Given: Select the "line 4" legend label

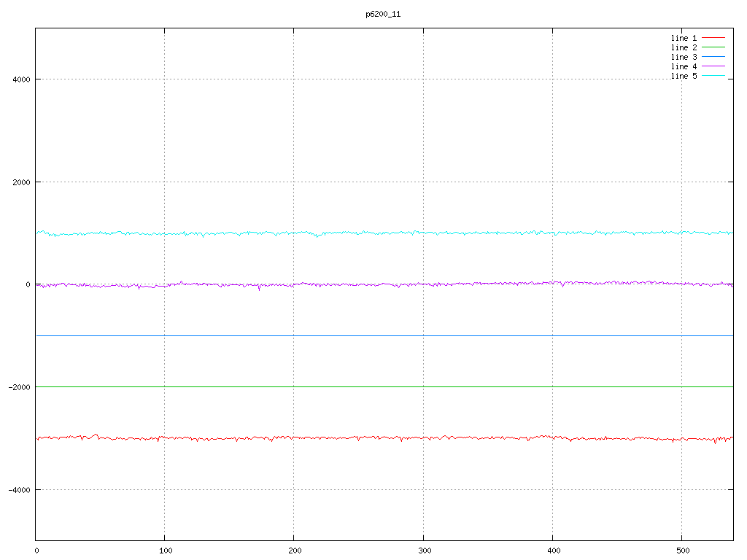Looking at the screenshot, I should (x=684, y=66).
